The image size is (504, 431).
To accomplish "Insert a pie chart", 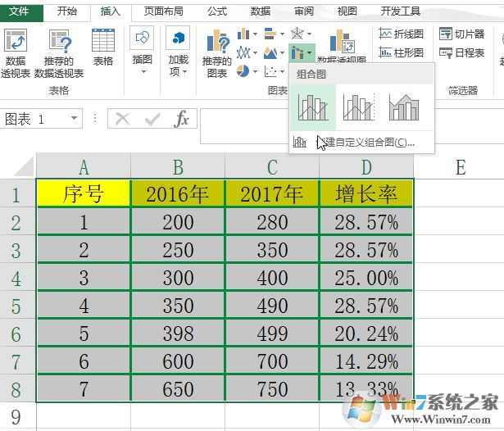I will coord(243,71).
